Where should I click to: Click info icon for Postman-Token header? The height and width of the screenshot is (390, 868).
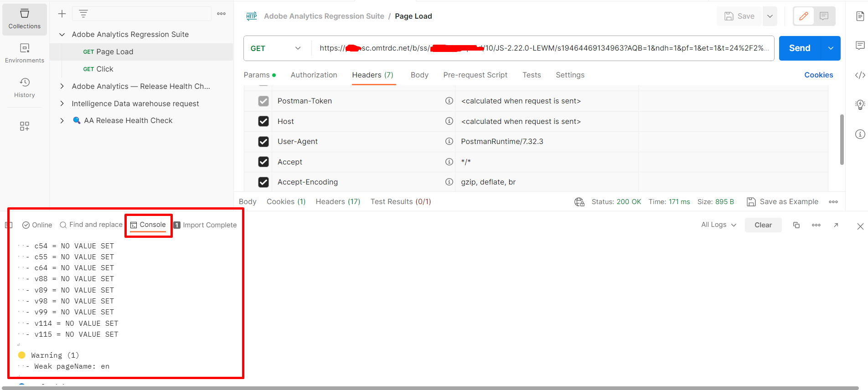449,101
